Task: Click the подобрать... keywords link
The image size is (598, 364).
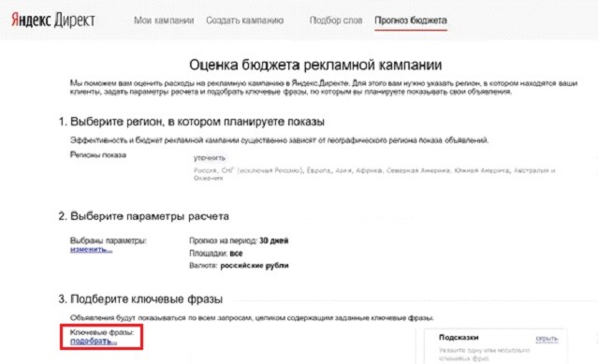Action: [x=94, y=342]
